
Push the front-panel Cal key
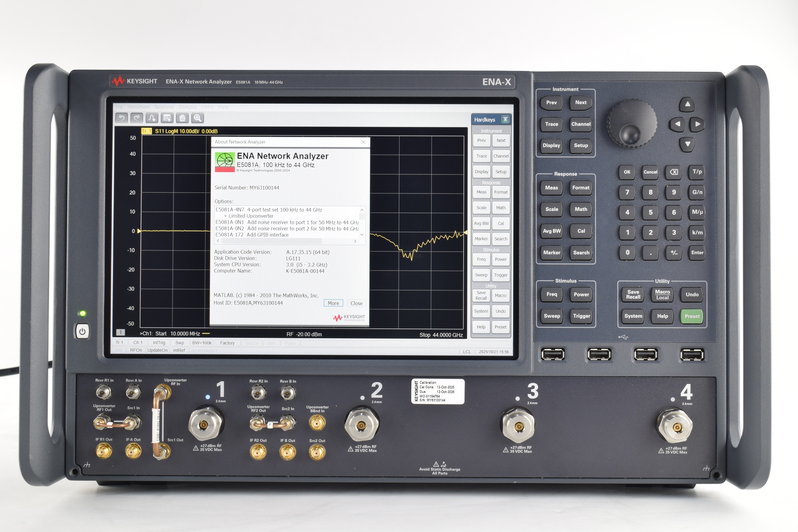(581, 231)
